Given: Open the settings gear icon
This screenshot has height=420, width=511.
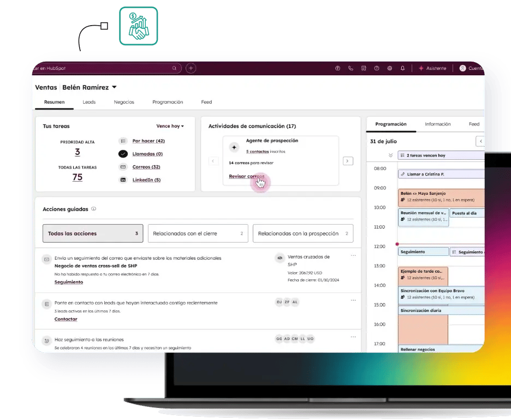Looking at the screenshot, I should click(390, 68).
